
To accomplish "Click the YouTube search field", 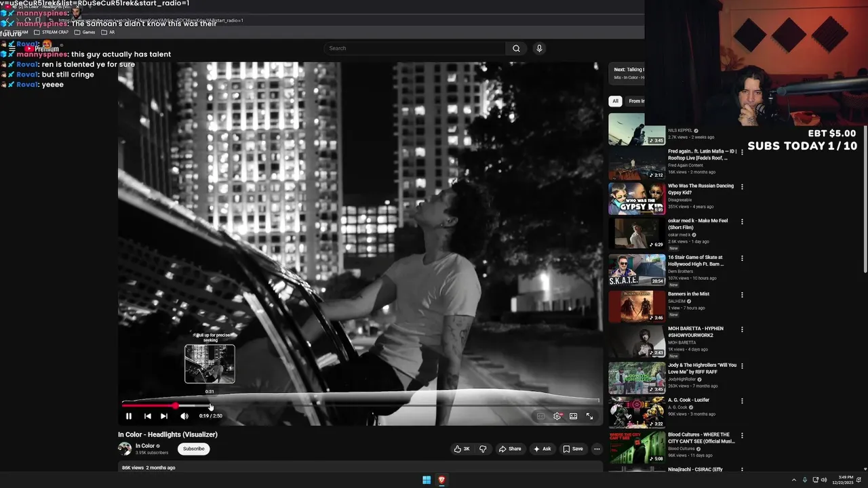I will 415,48.
